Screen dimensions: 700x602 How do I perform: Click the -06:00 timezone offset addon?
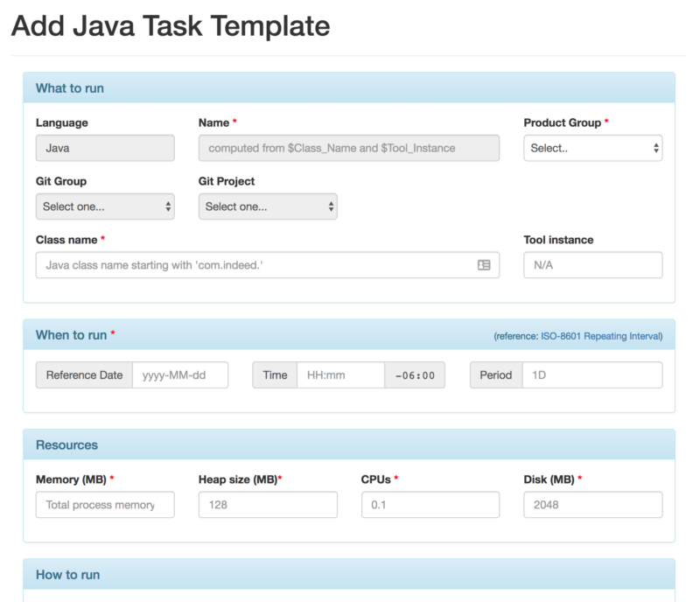coord(415,375)
